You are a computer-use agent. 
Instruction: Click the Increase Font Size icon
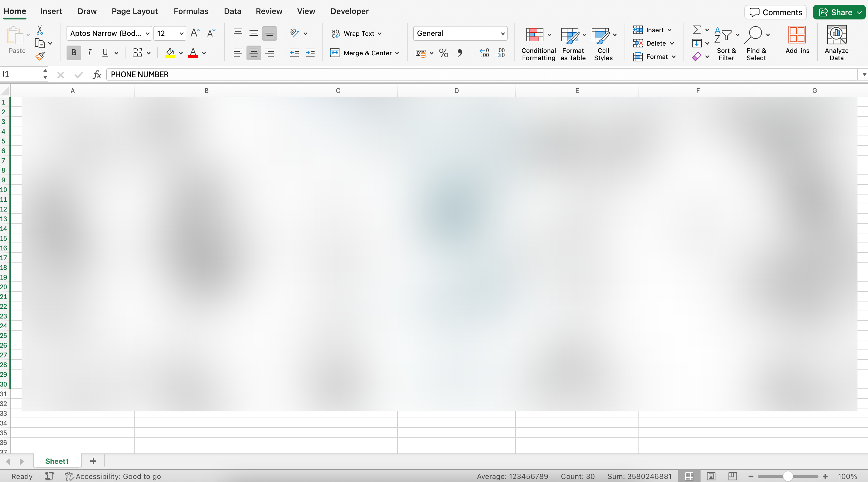click(195, 33)
